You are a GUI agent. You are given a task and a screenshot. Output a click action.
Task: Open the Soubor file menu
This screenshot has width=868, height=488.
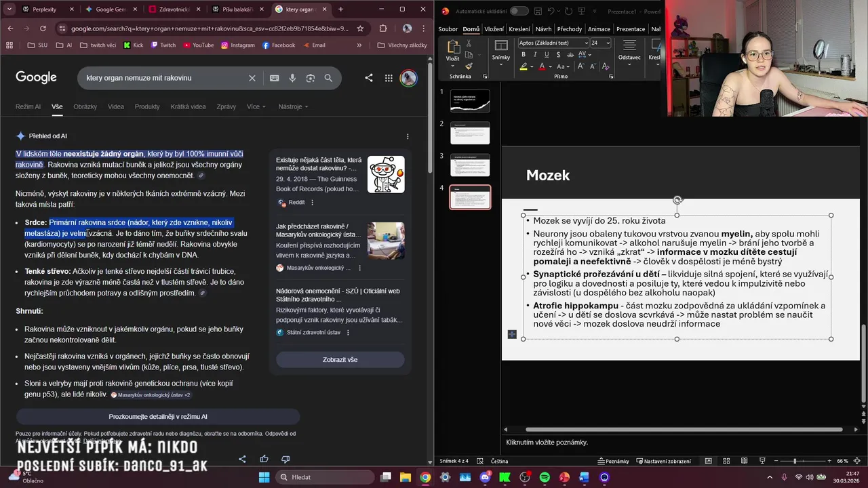coord(448,29)
